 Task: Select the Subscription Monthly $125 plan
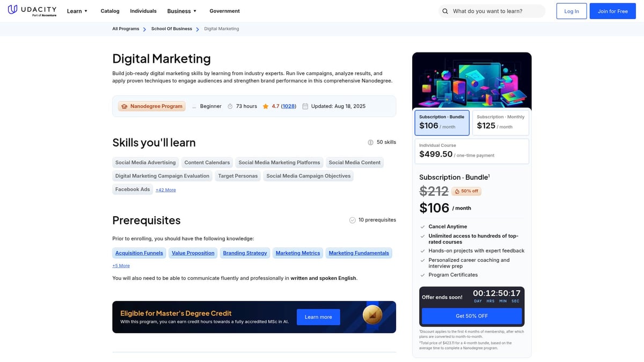point(501,123)
